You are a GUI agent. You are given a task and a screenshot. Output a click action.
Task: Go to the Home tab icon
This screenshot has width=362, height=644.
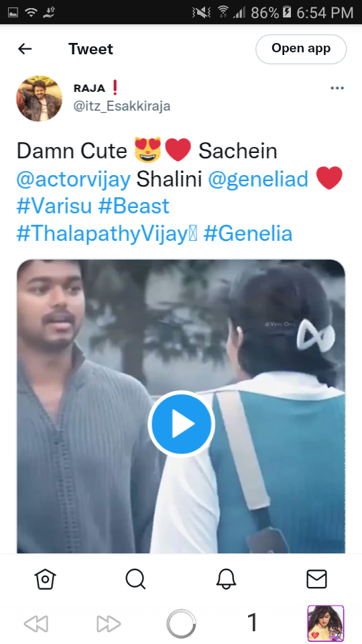click(45, 580)
